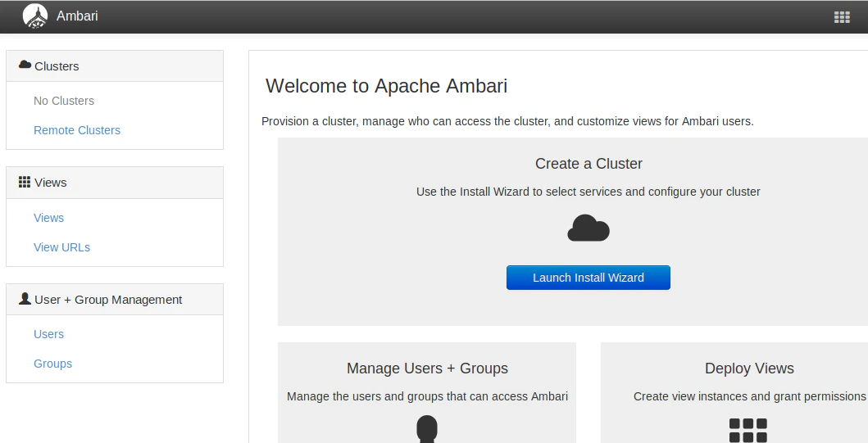Go to Groups management link
The height and width of the screenshot is (443, 868).
(x=52, y=364)
